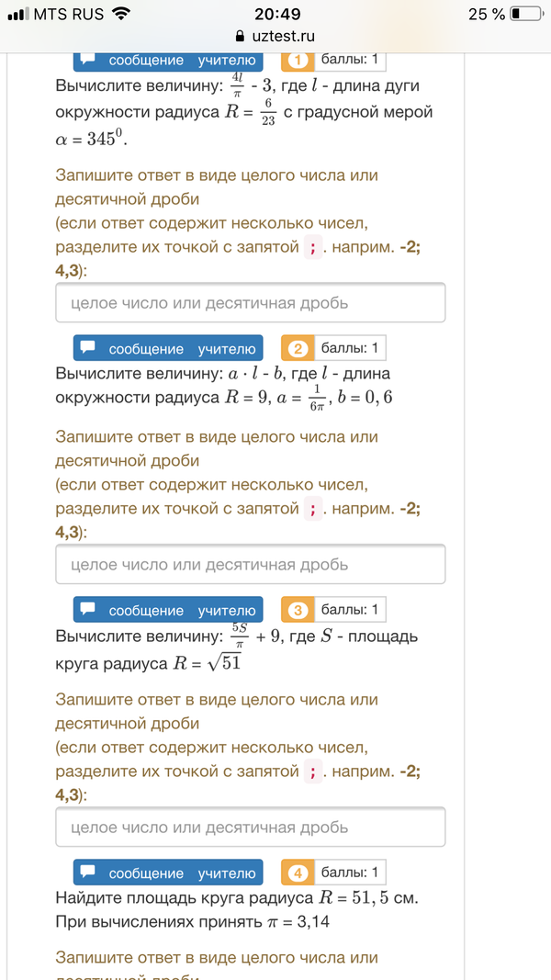Select orange question number 1 badge
Screen dimensions: 551x980
[x=297, y=61]
